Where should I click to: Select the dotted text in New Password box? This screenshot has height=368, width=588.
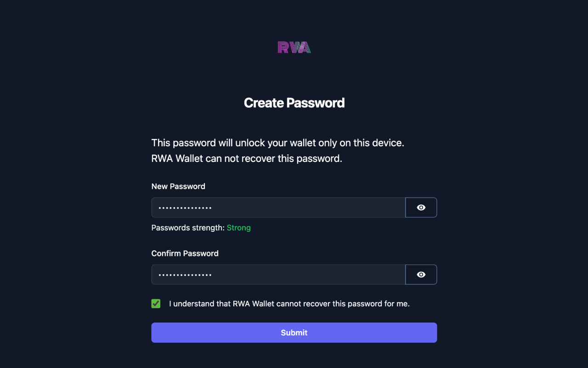(x=185, y=207)
